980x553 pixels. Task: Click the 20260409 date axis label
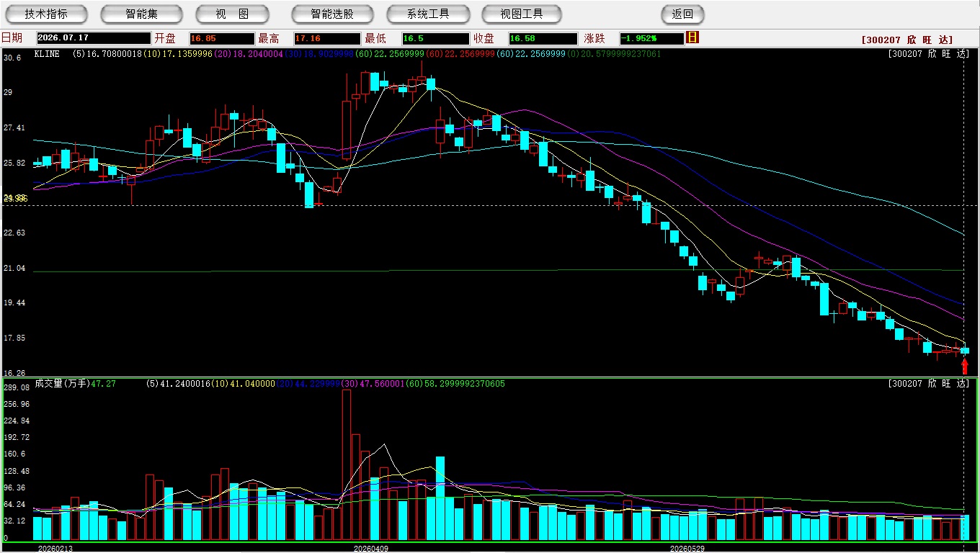click(370, 548)
